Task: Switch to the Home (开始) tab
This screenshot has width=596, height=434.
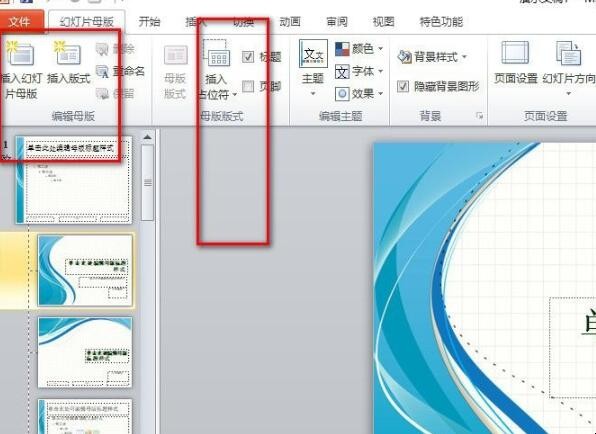Action: (x=149, y=22)
